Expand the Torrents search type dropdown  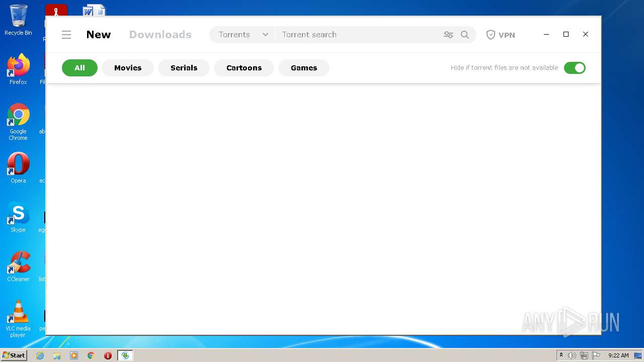243,35
